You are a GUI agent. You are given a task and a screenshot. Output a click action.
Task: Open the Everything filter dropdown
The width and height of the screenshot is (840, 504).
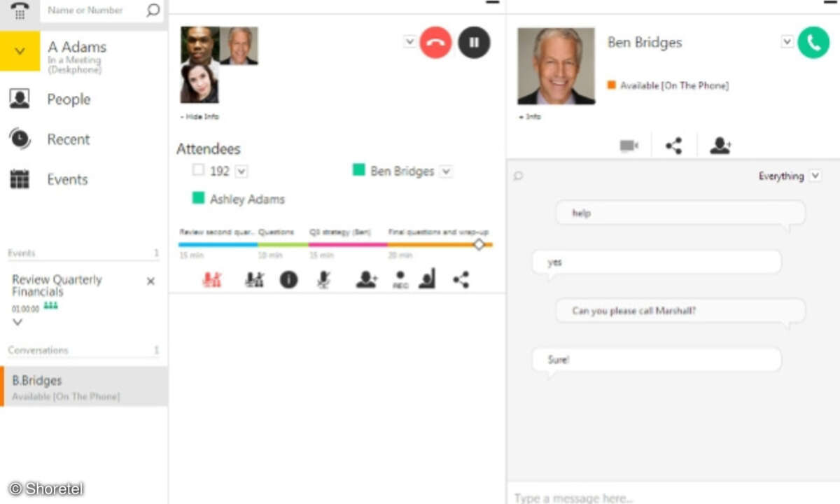pos(815,176)
